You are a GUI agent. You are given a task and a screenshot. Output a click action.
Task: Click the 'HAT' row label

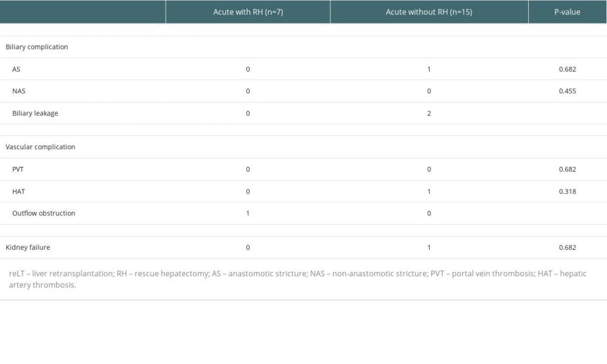[x=18, y=191]
